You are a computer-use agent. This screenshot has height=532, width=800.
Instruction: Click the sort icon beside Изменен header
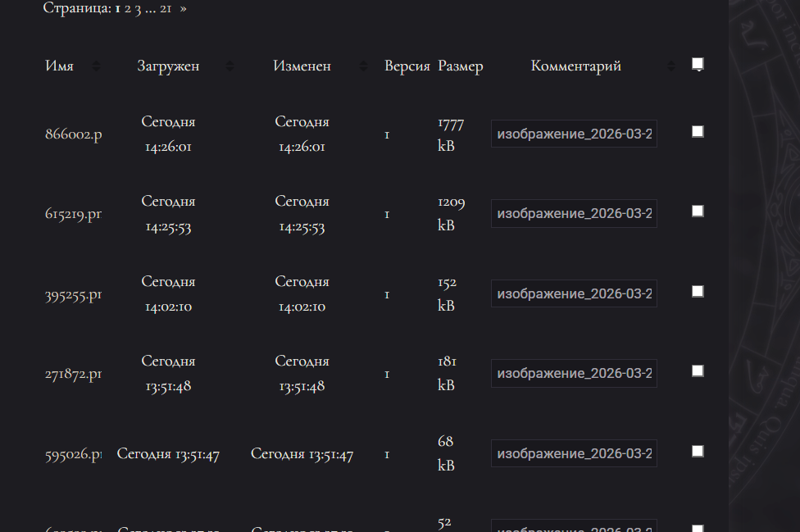[363, 66]
